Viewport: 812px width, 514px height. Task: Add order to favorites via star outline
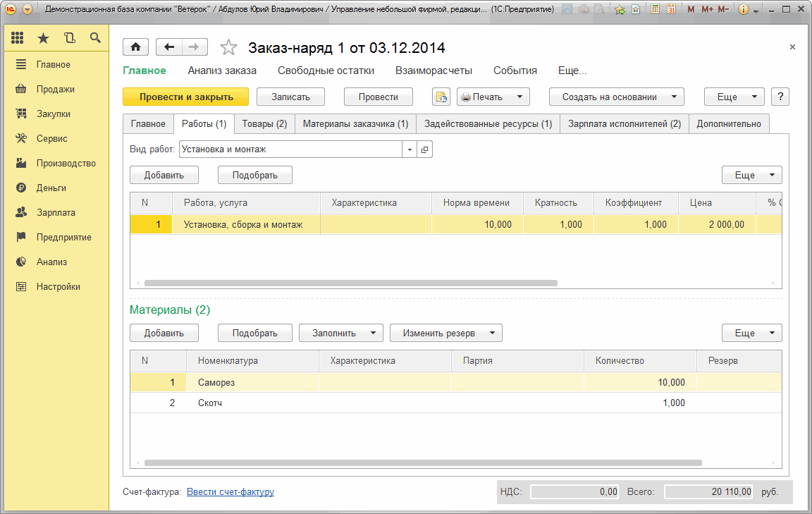[228, 48]
